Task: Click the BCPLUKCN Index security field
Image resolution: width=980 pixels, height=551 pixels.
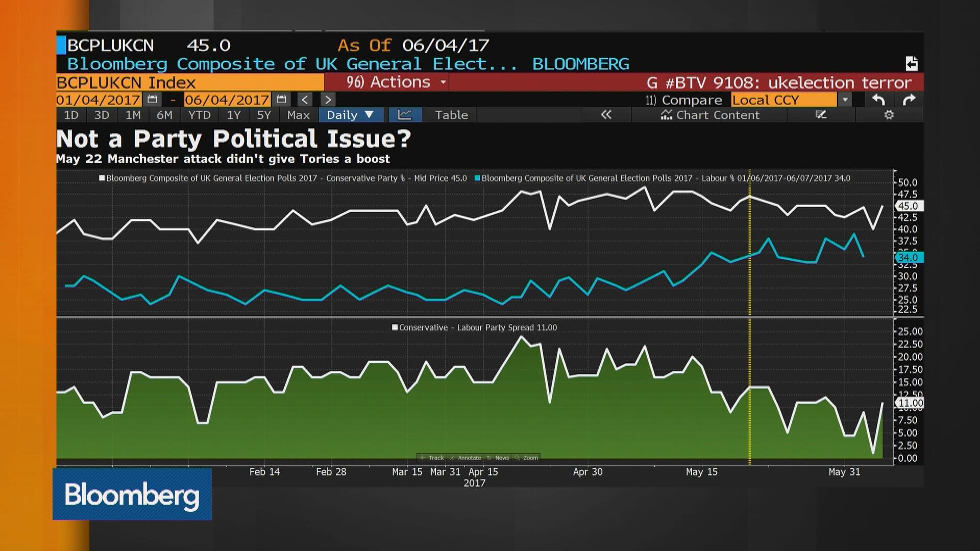Action: (x=190, y=82)
